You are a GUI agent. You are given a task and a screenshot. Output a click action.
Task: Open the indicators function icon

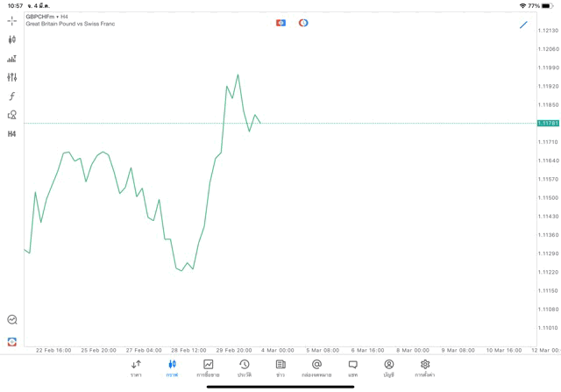pyautogui.click(x=12, y=96)
